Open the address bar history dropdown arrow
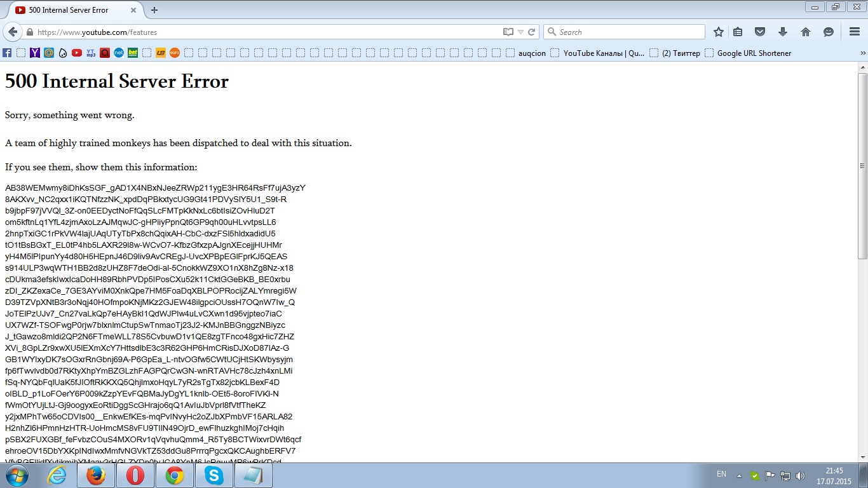 (520, 32)
